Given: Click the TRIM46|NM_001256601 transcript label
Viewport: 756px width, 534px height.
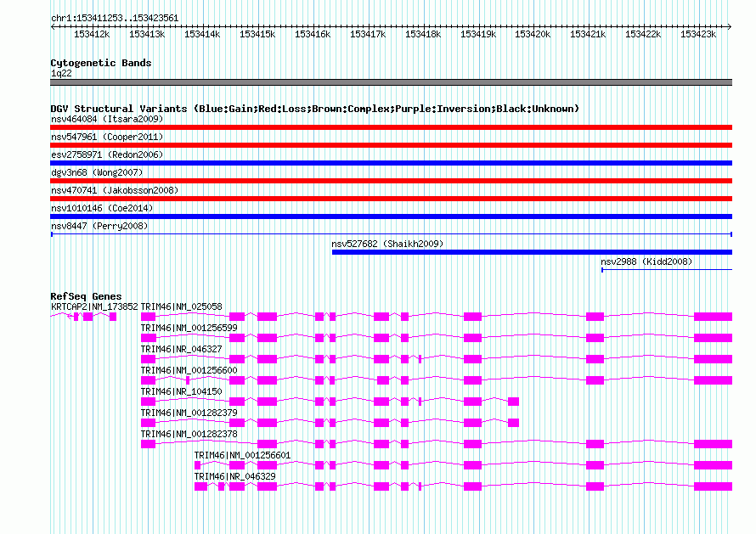Looking at the screenshot, I should coord(243,455).
